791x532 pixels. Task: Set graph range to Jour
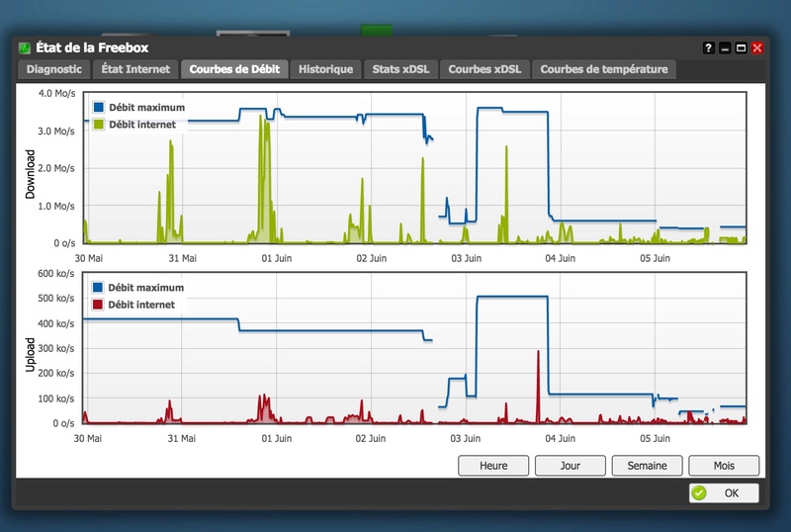point(571,466)
